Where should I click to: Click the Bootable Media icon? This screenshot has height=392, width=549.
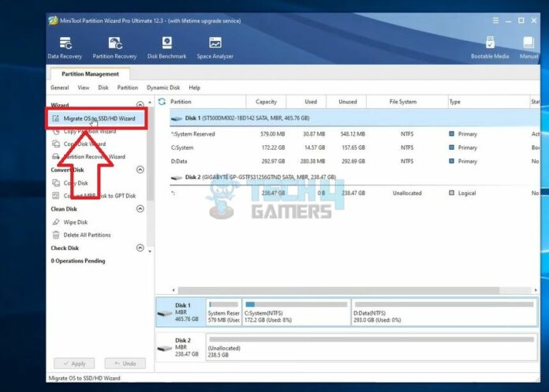coord(491,47)
